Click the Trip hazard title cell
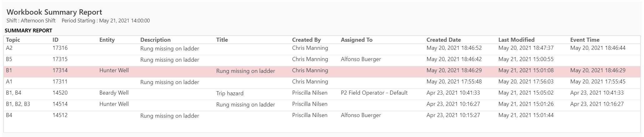The height and width of the screenshot is (137, 644). (230, 93)
